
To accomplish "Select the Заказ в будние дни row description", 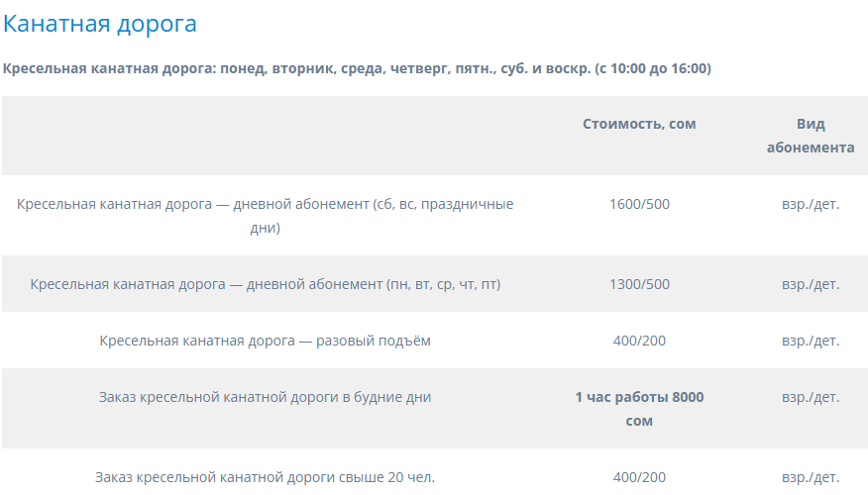I will [266, 397].
